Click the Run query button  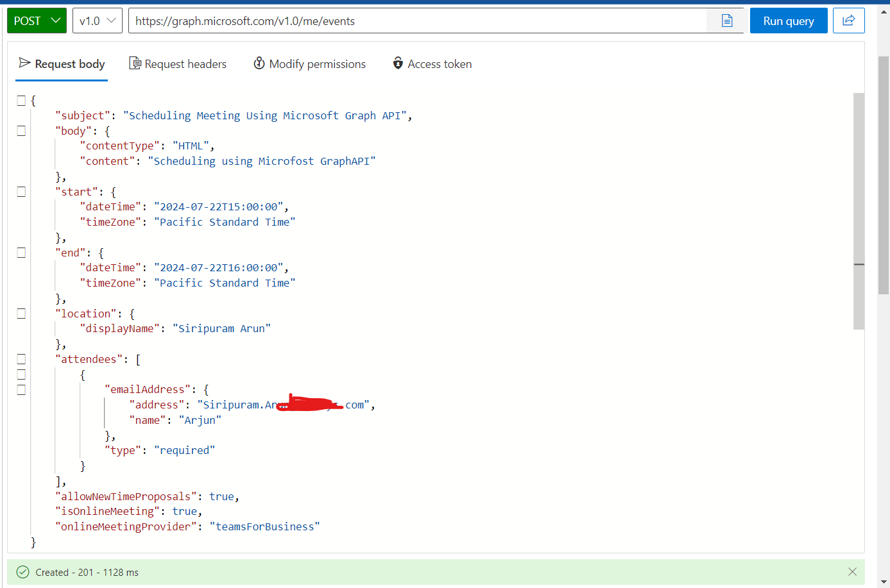click(789, 21)
